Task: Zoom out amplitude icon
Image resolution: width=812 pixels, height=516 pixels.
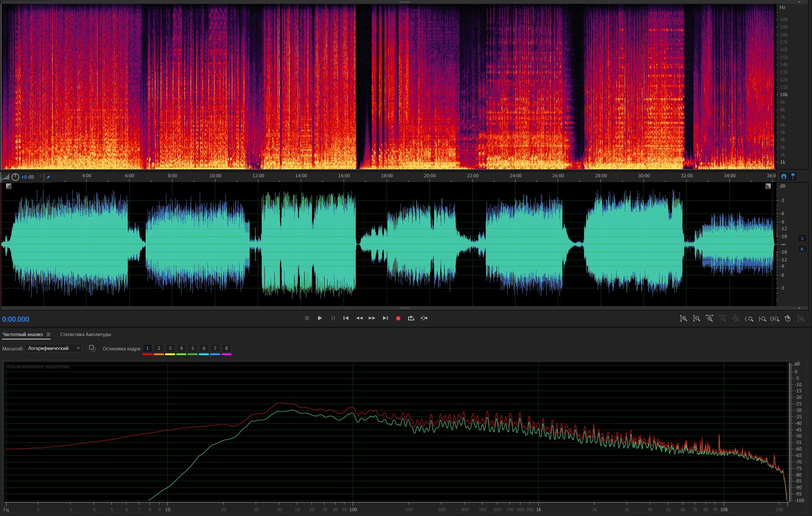Action: point(696,319)
